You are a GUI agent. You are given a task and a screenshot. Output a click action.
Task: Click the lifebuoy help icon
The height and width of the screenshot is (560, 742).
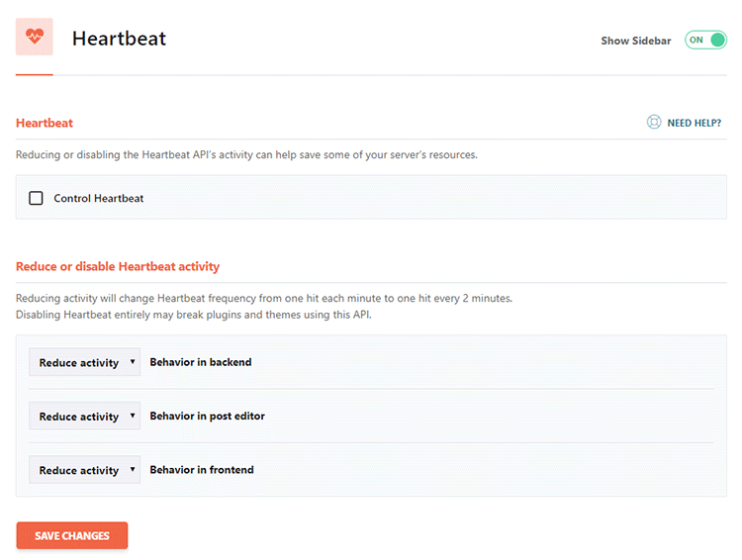654,122
